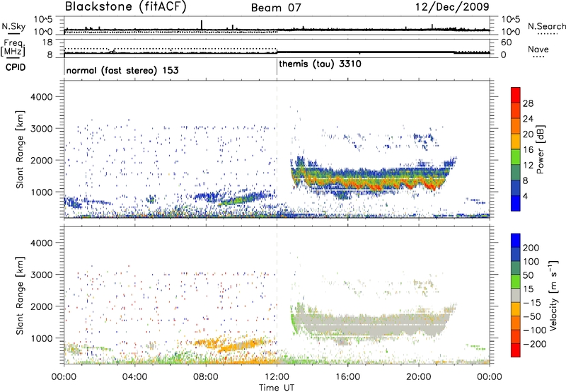Click the "Power [dB]" color bar label
This screenshot has width=566, height=392.
click(541, 149)
